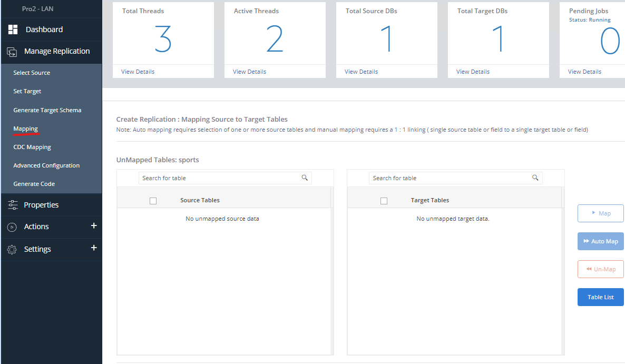Click 'No unmapped target data.' message

click(453, 219)
